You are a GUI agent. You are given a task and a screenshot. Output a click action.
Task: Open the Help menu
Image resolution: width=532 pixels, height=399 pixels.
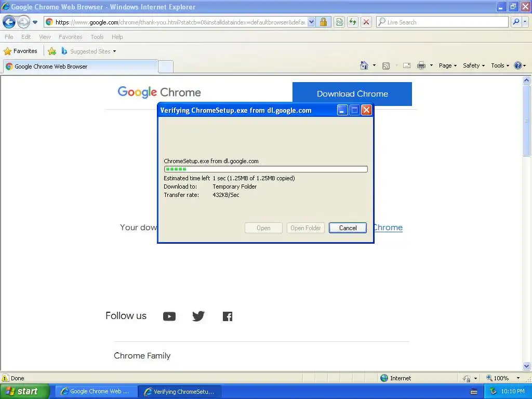coord(117,37)
